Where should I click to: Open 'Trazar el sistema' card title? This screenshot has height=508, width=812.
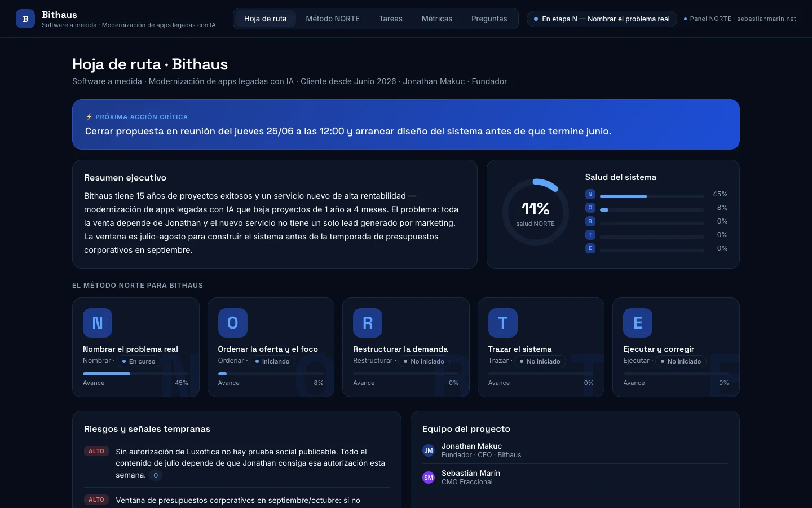coord(520,349)
